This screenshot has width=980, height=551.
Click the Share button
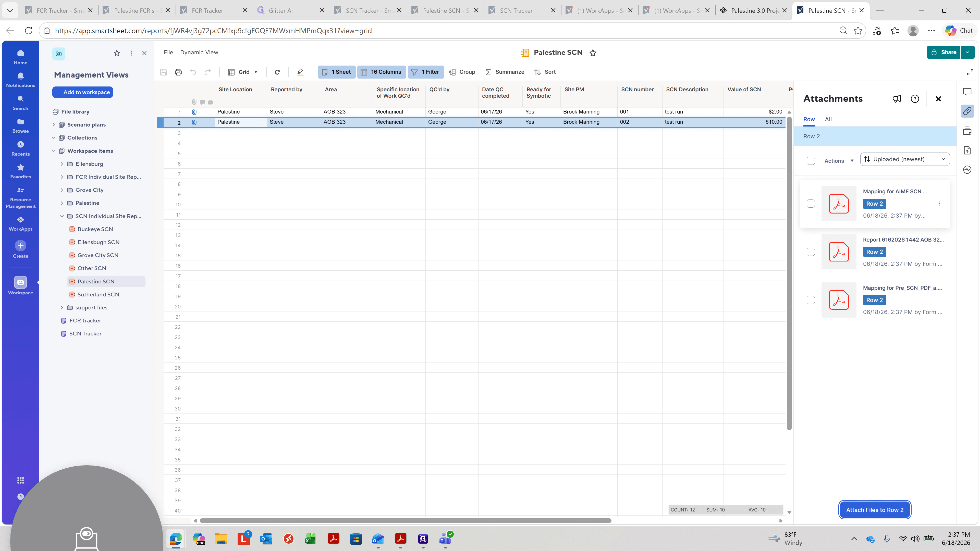944,53
